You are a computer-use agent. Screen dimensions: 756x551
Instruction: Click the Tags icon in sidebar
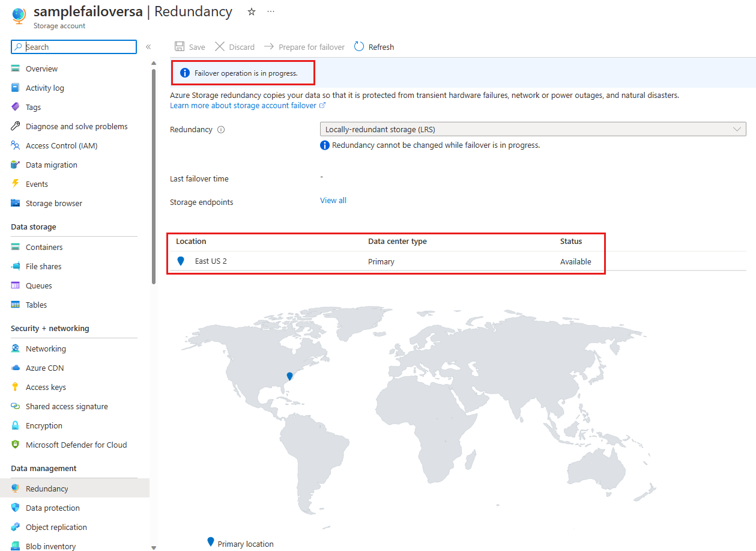coord(16,107)
